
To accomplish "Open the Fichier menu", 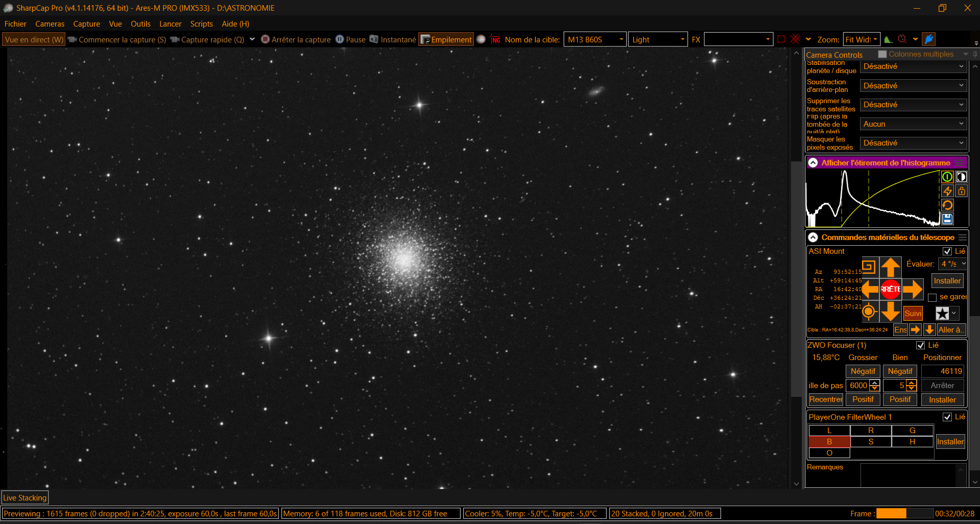I will 15,24.
